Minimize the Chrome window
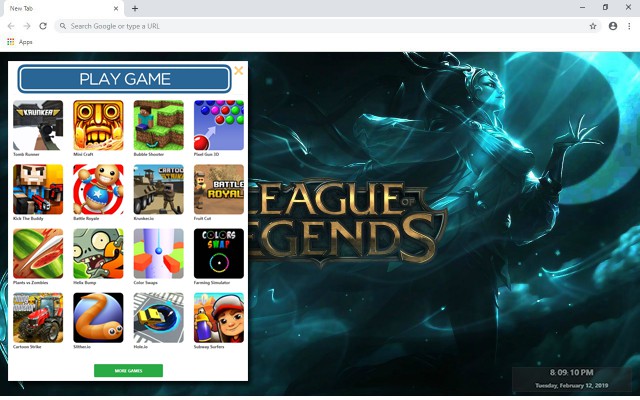Image resolution: width=640 pixels, height=400 pixels. [x=582, y=7]
